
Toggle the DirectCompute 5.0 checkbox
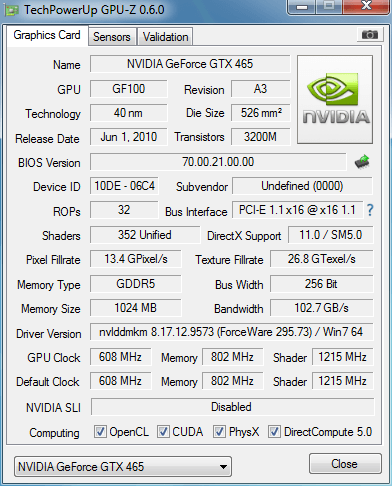274,432
